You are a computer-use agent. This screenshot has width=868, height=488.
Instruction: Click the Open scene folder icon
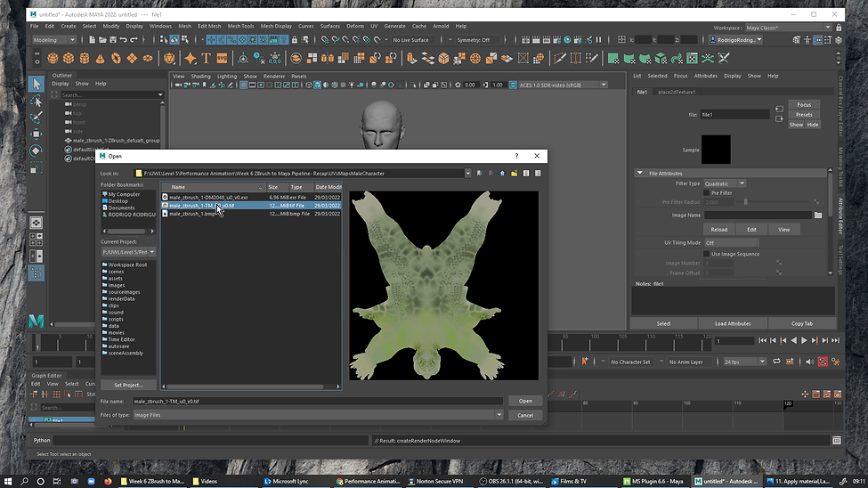(102, 40)
